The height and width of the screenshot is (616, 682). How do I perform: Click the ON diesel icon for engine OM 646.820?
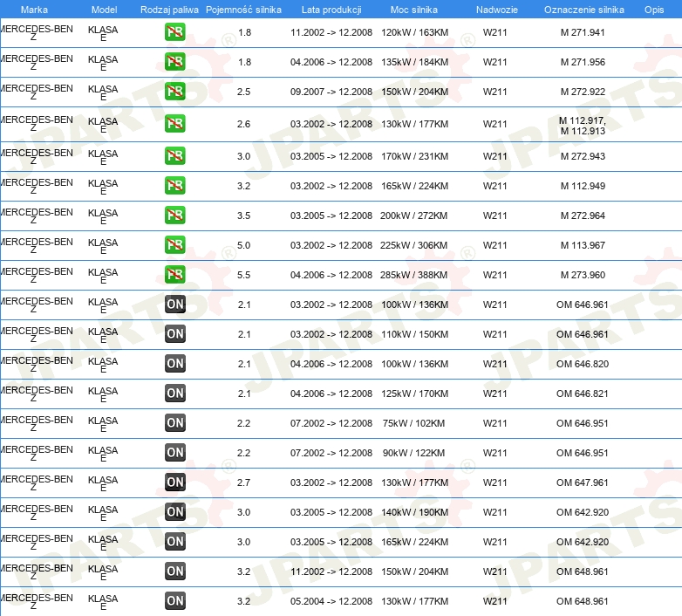175,364
